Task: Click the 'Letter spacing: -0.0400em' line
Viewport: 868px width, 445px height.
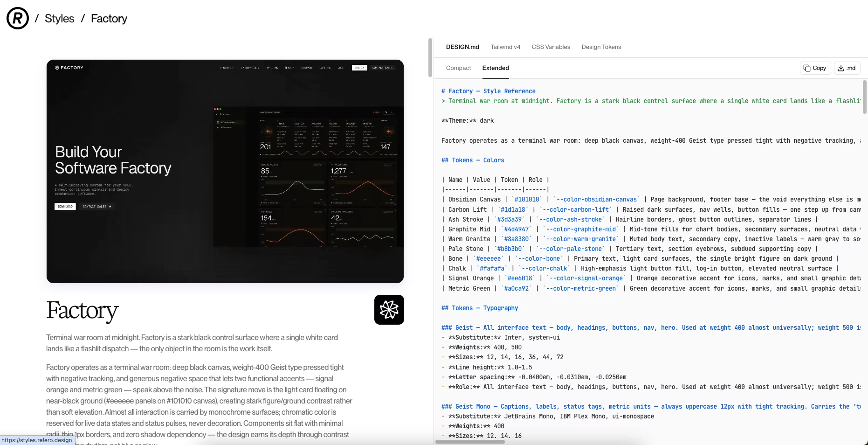Action: click(x=534, y=377)
